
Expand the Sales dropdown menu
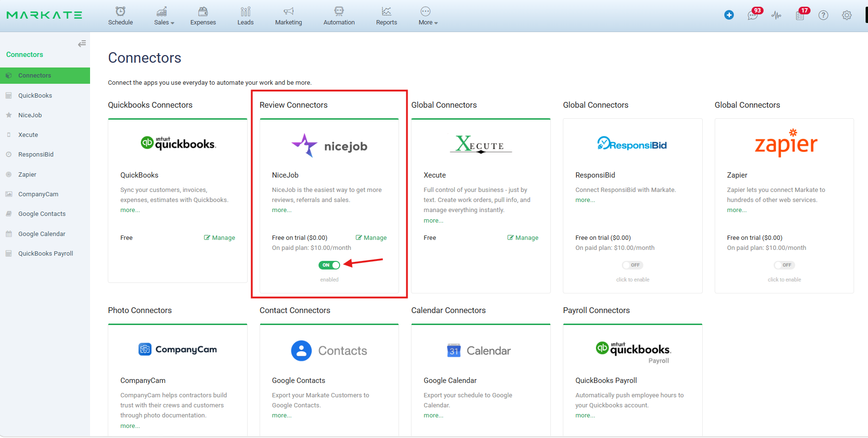(164, 16)
